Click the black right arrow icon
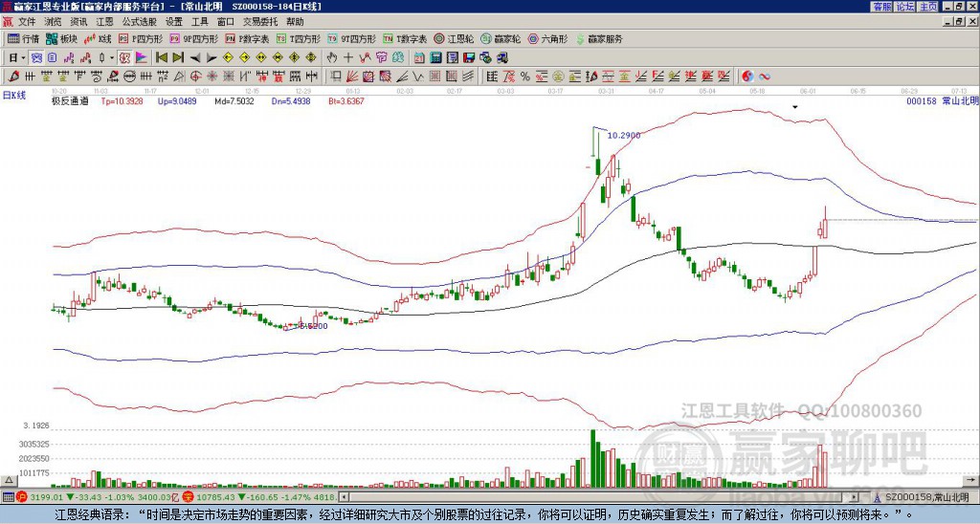 [212, 58]
